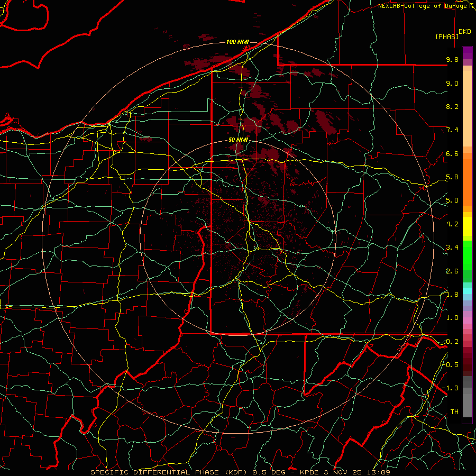Select the 2.6 scale value
This screenshot has width=476, height=476.
[x=452, y=271]
